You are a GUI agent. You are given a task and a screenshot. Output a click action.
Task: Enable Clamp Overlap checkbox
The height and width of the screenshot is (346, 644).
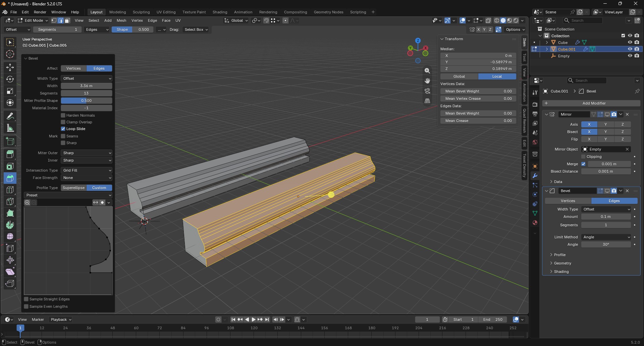coord(63,122)
